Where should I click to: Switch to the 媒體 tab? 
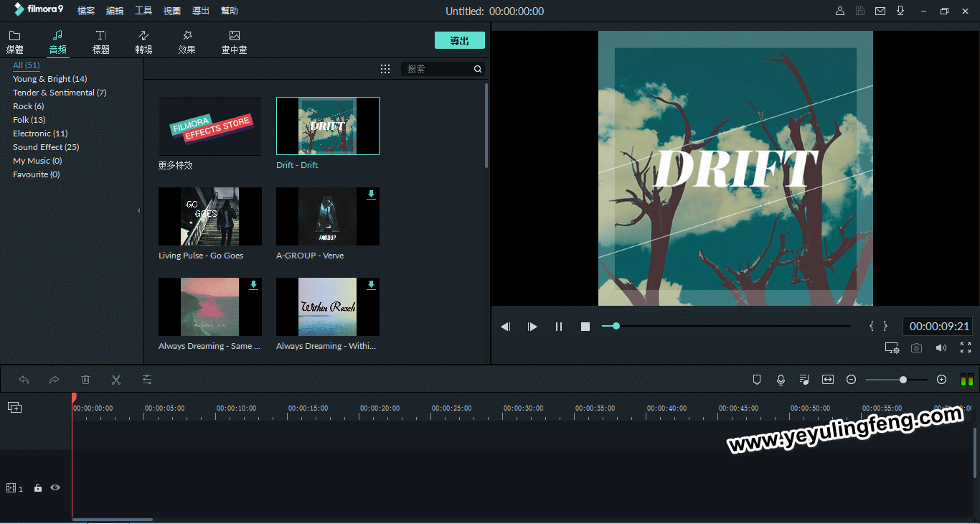click(15, 42)
